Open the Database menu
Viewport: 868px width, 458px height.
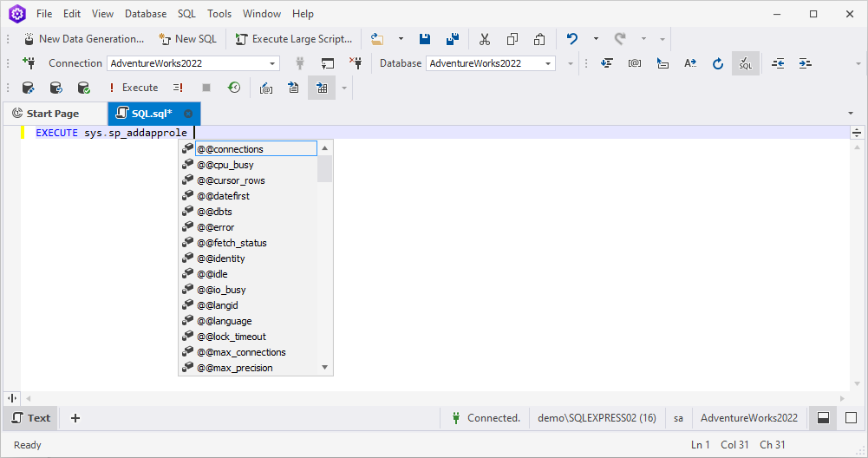(146, 14)
